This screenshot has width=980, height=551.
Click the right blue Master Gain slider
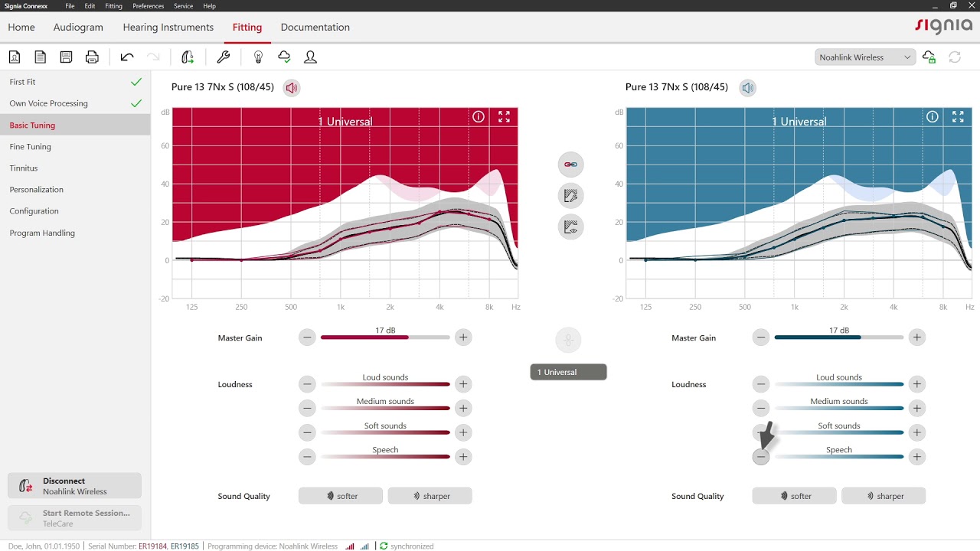pos(839,337)
